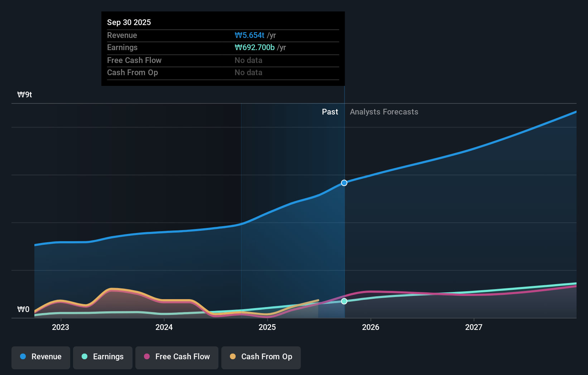Click the ₩5.654t revenue value in the tooltip

[249, 35]
